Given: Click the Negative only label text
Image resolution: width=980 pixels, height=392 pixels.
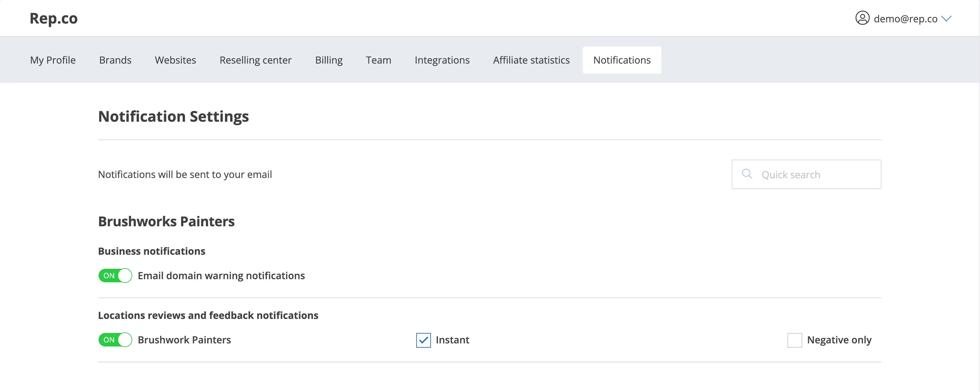Looking at the screenshot, I should click(839, 340).
